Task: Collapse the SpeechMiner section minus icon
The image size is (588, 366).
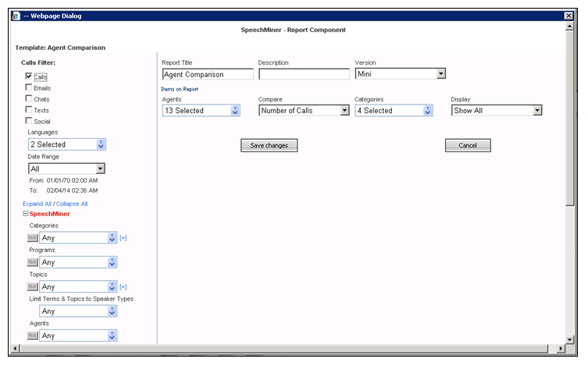Action: (x=26, y=213)
